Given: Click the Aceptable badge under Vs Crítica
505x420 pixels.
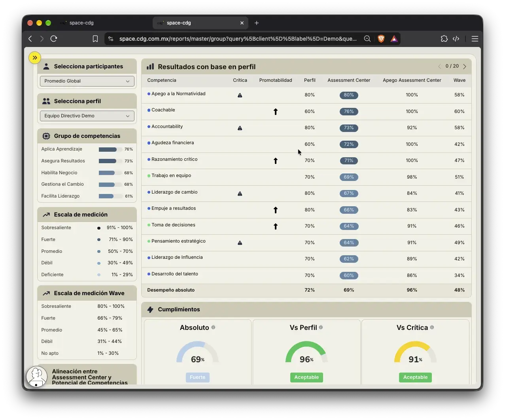Looking at the screenshot, I should [415, 377].
